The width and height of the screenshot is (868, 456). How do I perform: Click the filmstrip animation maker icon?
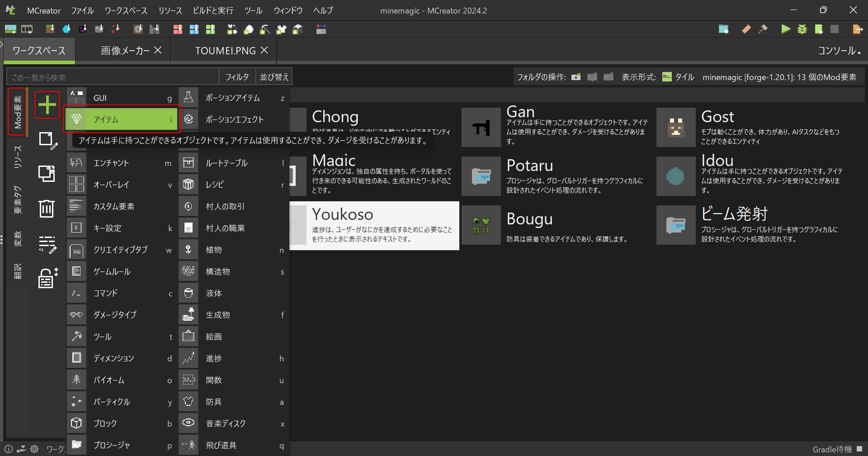27,29
